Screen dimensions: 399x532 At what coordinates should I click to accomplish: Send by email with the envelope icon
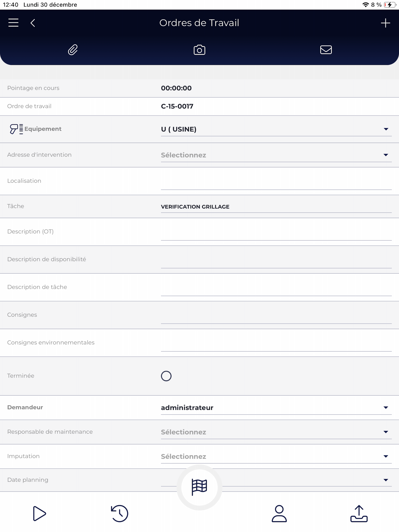326,50
